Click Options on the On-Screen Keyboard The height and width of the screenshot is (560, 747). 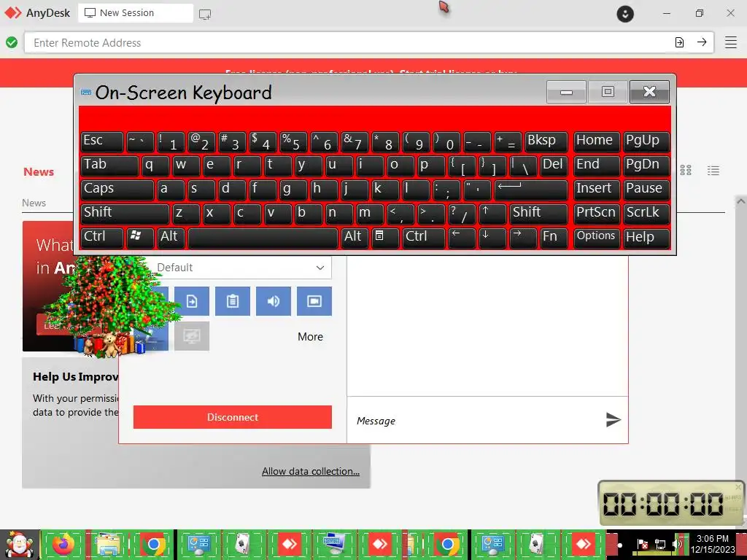597,237
